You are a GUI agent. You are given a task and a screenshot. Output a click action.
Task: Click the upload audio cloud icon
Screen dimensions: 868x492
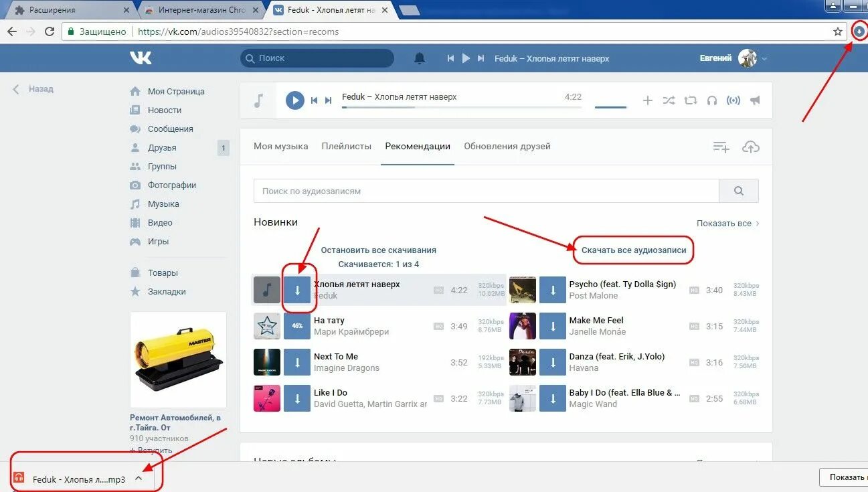(x=751, y=147)
